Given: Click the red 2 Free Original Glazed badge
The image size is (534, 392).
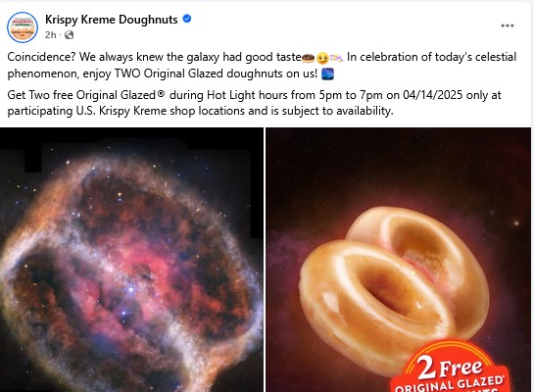Looking at the screenshot, I should tap(450, 367).
